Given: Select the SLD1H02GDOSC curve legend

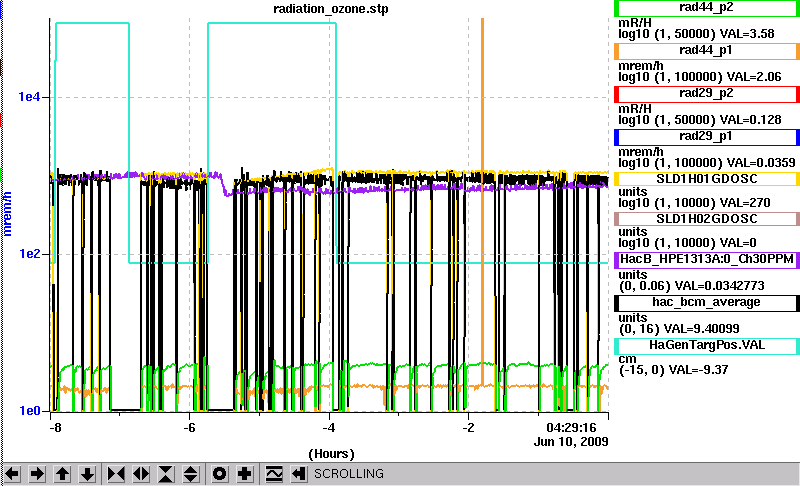Looking at the screenshot, I should tap(706, 219).
